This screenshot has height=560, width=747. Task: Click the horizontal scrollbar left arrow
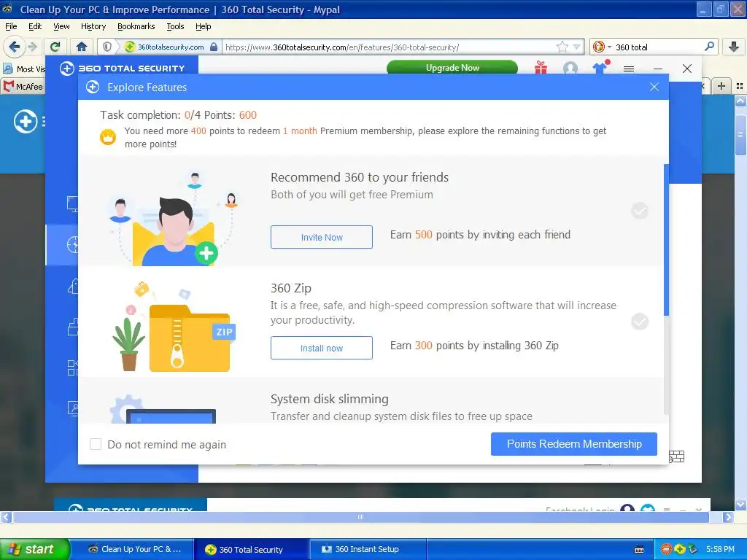[x=6, y=517]
